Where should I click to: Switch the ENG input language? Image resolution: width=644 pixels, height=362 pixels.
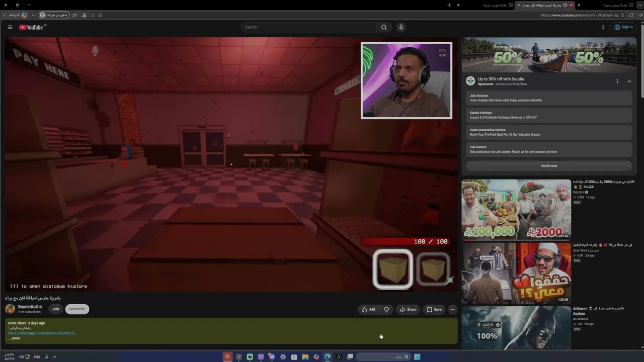[37, 357]
